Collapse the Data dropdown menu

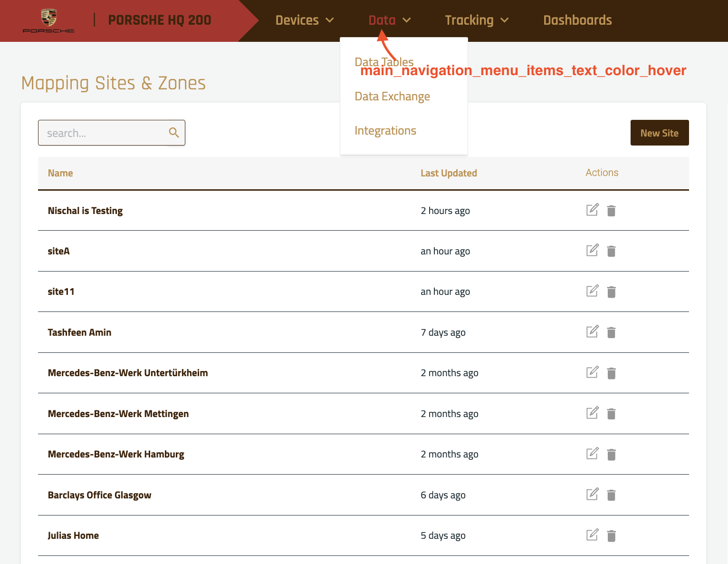pyautogui.click(x=389, y=20)
